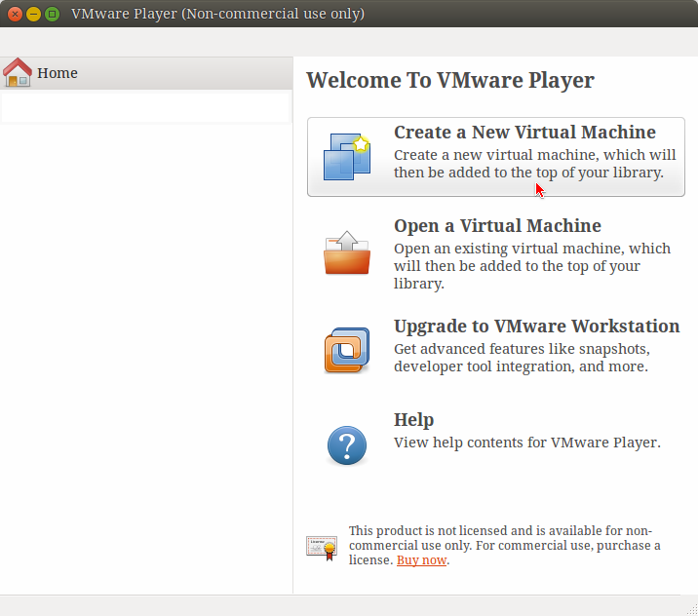The width and height of the screenshot is (698, 616).
Task: Open the Create a New Virtual Machine heading
Action: coord(524,133)
